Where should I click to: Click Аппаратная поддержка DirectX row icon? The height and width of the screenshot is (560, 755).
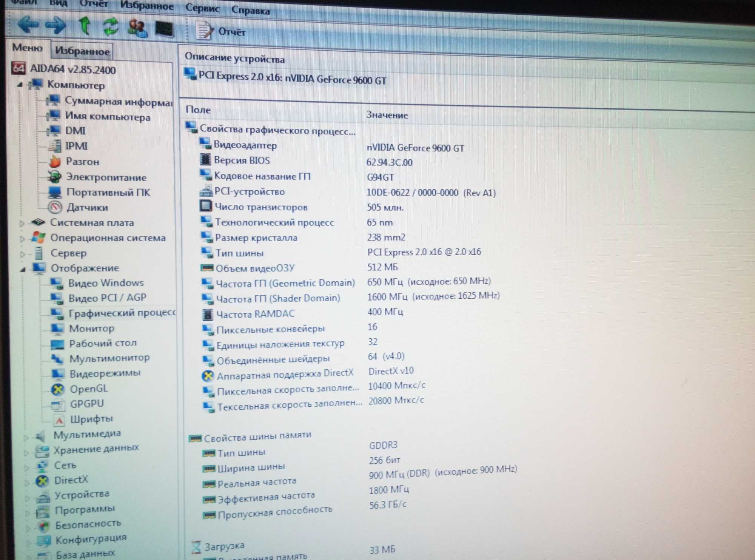(208, 375)
